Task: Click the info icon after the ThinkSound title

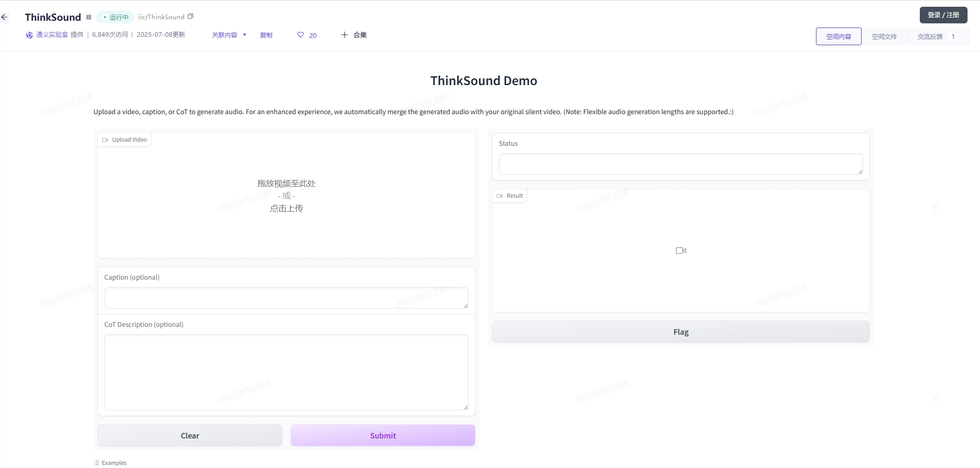Action: coord(88,17)
